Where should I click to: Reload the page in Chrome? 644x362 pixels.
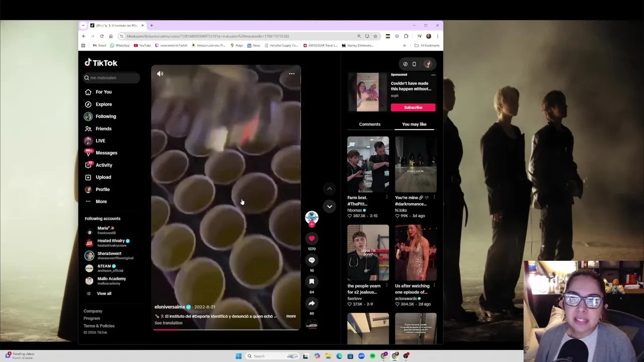(x=102, y=36)
